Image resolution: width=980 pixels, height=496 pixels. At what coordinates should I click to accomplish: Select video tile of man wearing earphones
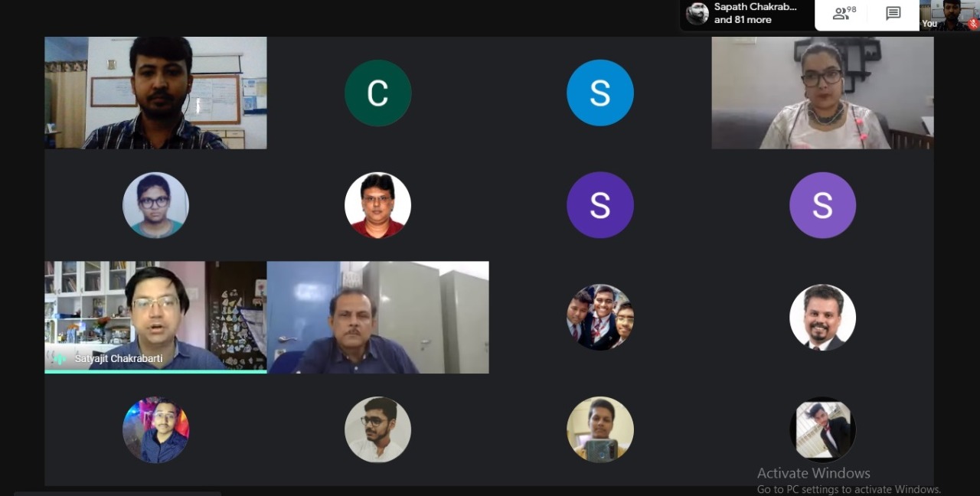pyautogui.click(x=155, y=93)
